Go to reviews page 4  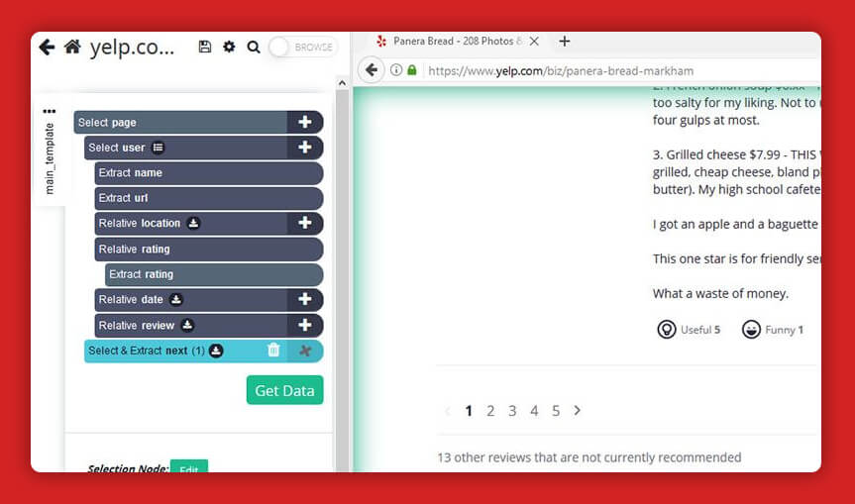click(x=534, y=411)
